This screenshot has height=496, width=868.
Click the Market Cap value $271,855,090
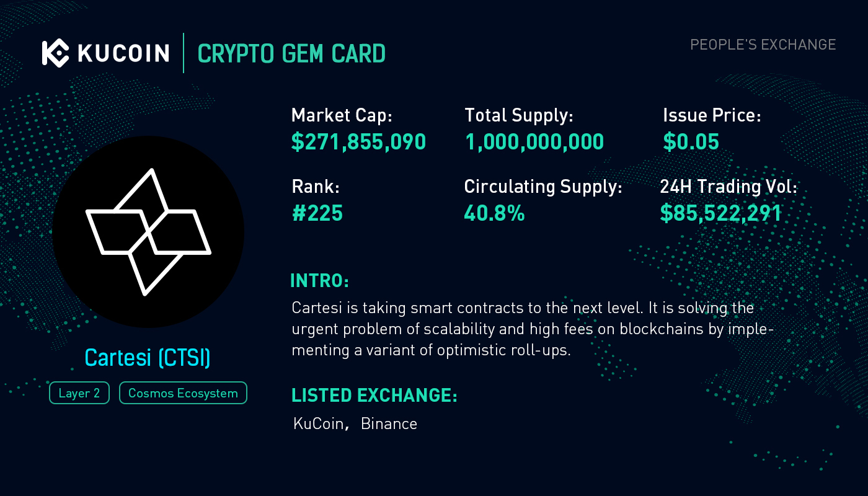(358, 142)
